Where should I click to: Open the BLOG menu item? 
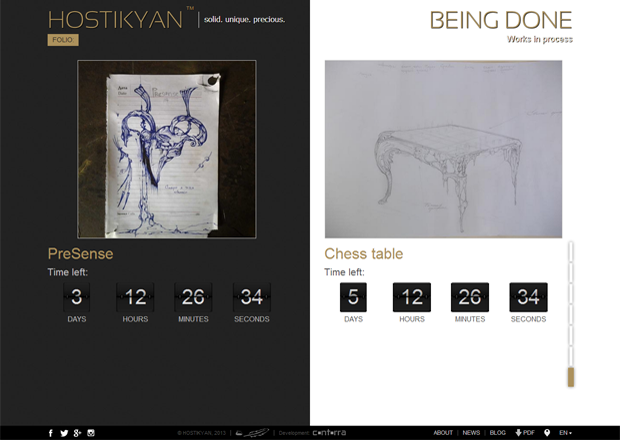pos(497,433)
